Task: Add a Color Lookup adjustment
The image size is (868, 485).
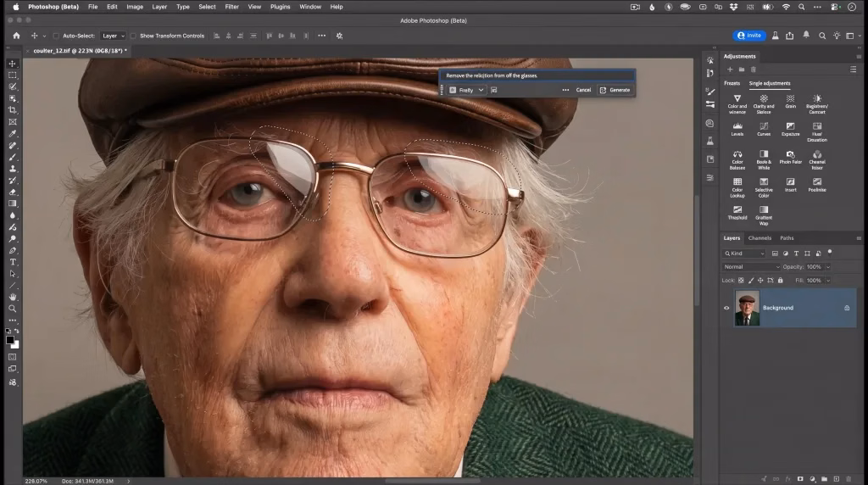Action: tap(737, 187)
